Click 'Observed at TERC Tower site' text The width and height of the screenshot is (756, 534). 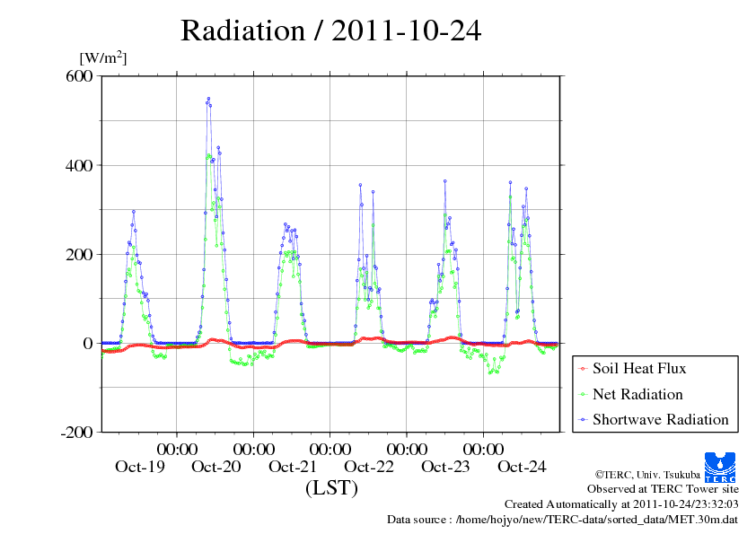(x=663, y=489)
